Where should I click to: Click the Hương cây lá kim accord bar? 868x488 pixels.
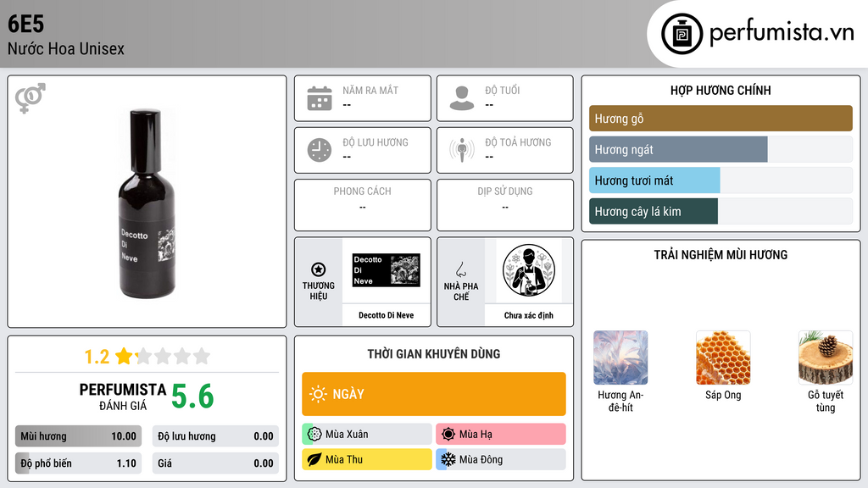point(721,211)
